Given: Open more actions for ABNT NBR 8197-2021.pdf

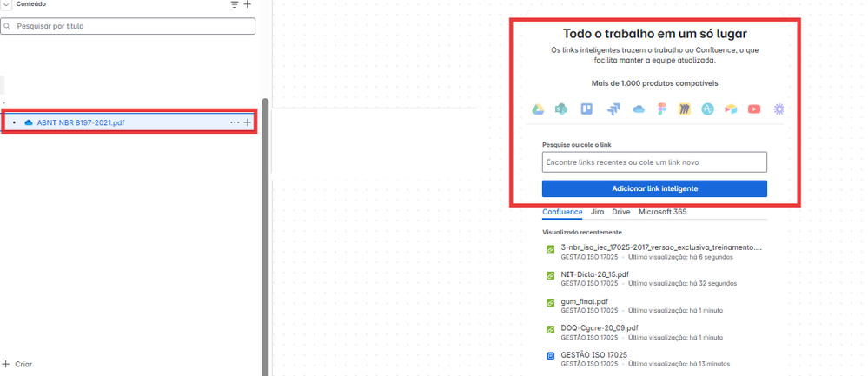Looking at the screenshot, I should click(x=235, y=122).
